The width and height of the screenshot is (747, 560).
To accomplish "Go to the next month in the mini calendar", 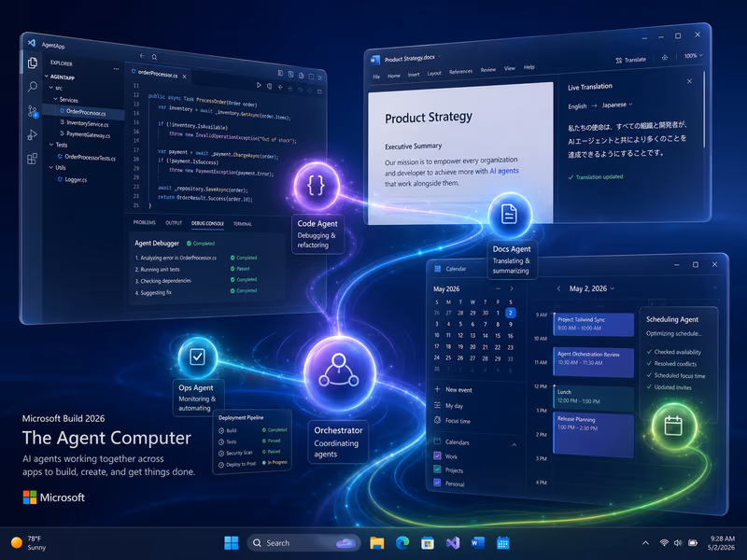I will [512, 289].
